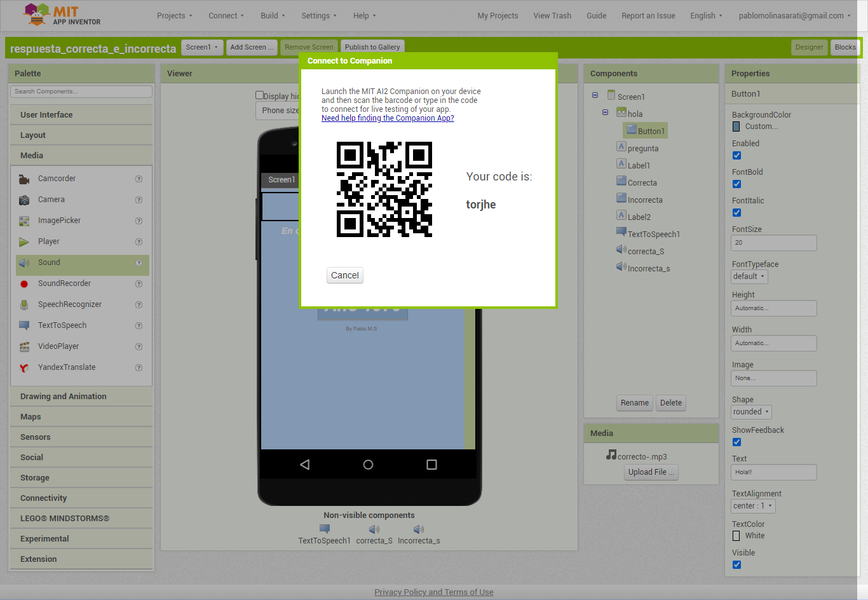868x600 pixels.
Task: Open the Shape rounded dropdown
Action: point(751,412)
